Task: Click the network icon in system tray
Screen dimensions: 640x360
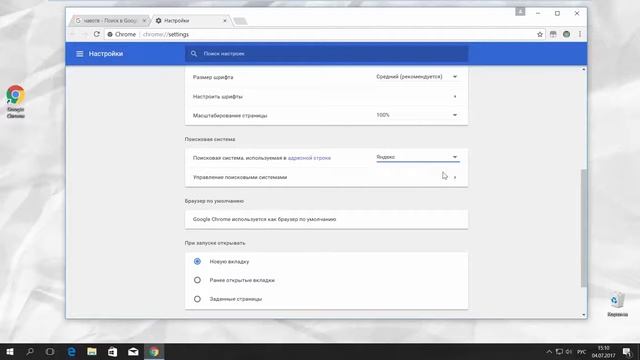Action: coord(559,352)
